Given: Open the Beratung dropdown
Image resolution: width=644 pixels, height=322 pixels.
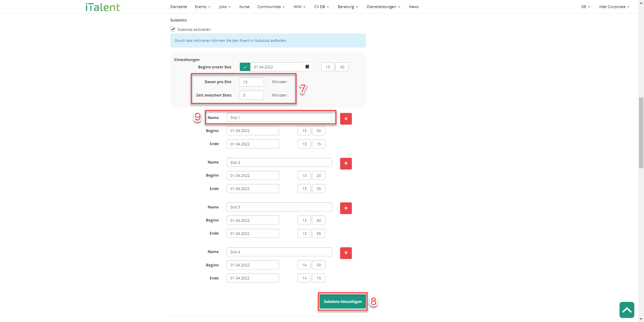Looking at the screenshot, I should [x=348, y=7].
